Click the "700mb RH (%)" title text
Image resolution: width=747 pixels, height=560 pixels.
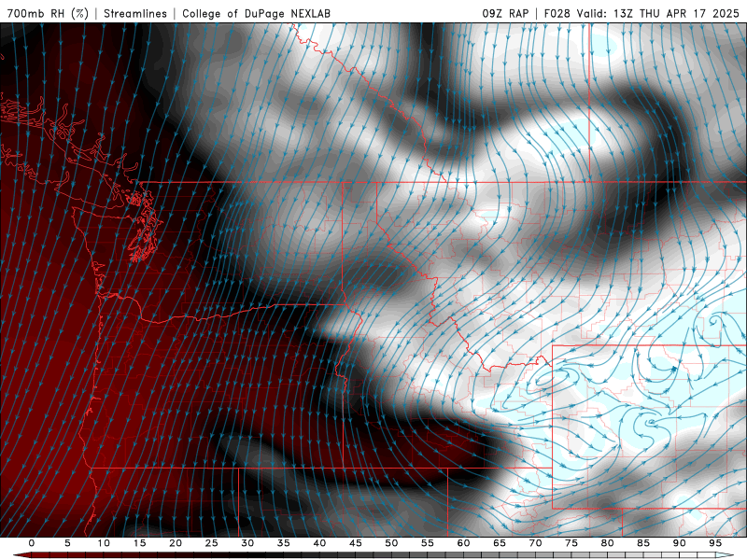(48, 13)
